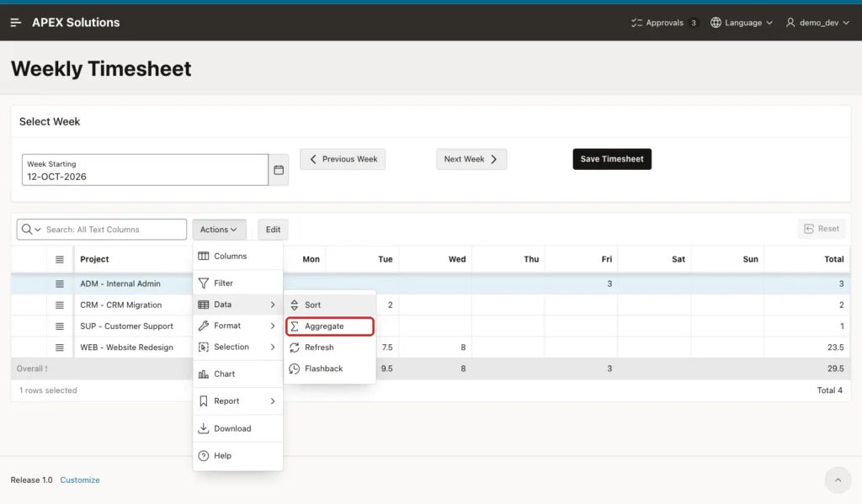Save the timesheet
Image resolution: width=862 pixels, height=504 pixels.
[x=612, y=159]
